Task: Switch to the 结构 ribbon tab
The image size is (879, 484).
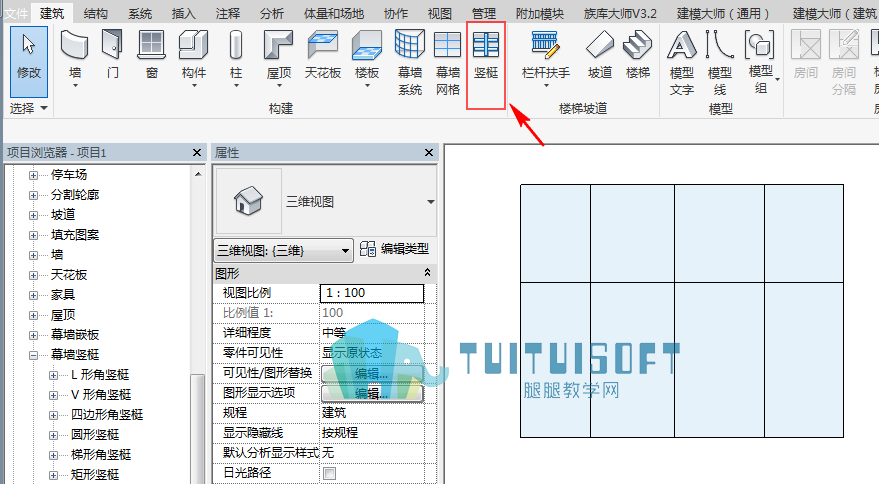Action: click(x=96, y=13)
